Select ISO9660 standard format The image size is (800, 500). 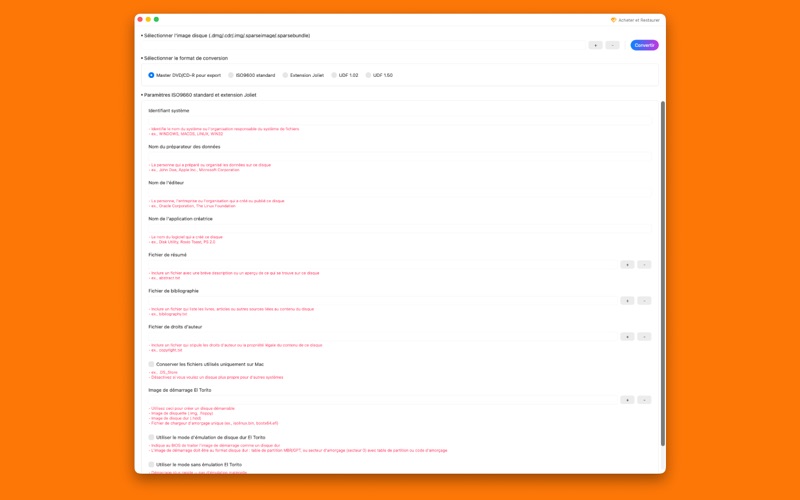click(x=252, y=75)
